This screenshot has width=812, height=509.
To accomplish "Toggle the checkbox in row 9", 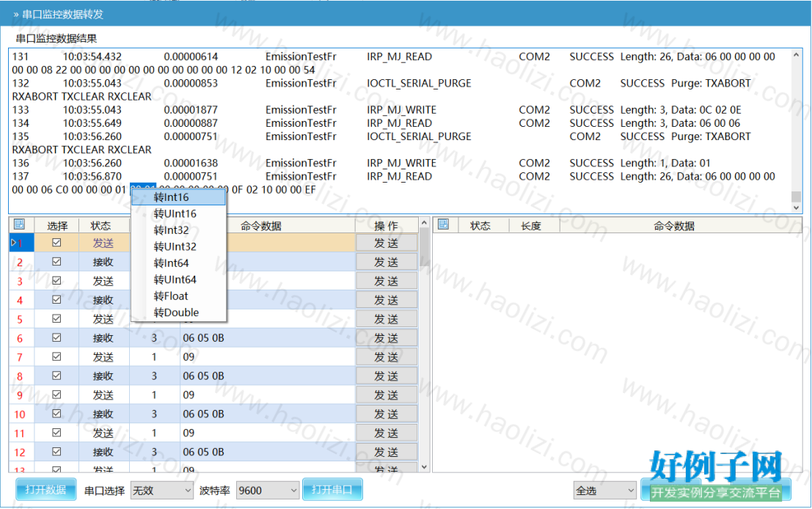I will pos(56,395).
